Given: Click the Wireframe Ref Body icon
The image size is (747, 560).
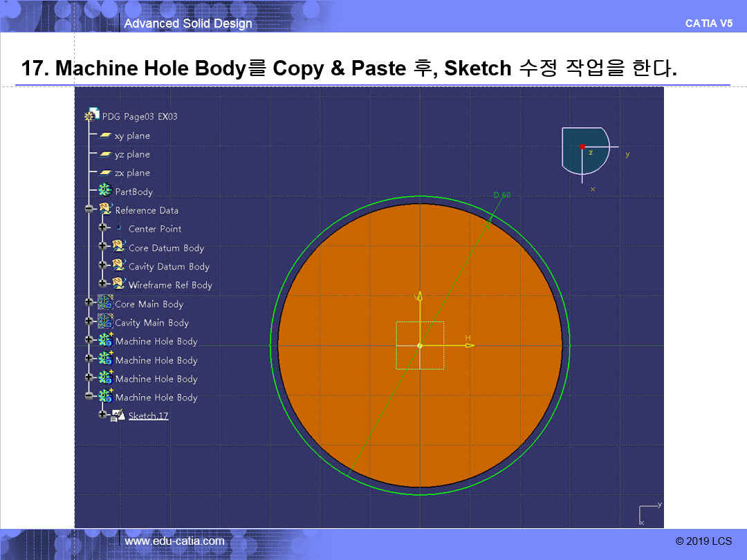Looking at the screenshot, I should [x=118, y=284].
